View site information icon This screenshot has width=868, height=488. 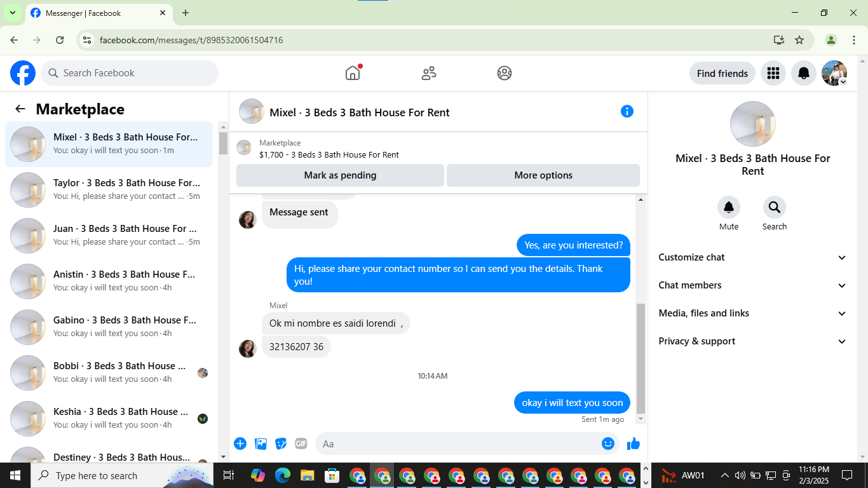(88, 40)
